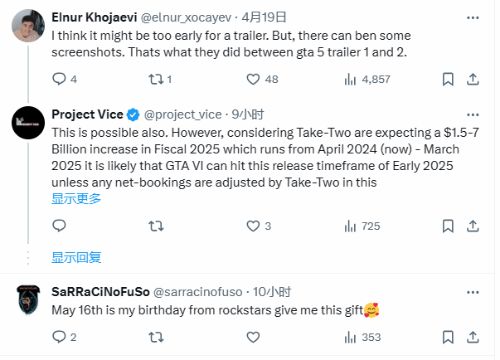Open Elnur Khojaevi's profile avatar
The image size is (500, 360).
click(x=28, y=26)
